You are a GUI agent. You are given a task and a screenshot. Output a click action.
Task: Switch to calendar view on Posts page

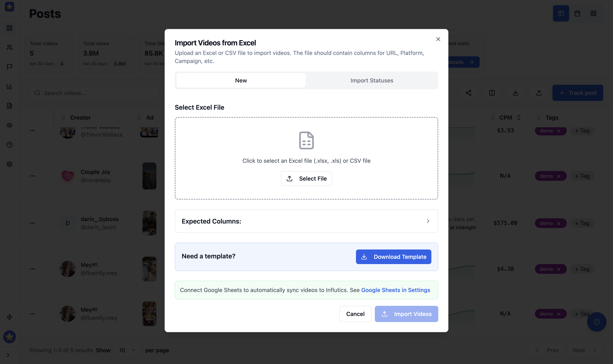[577, 13]
